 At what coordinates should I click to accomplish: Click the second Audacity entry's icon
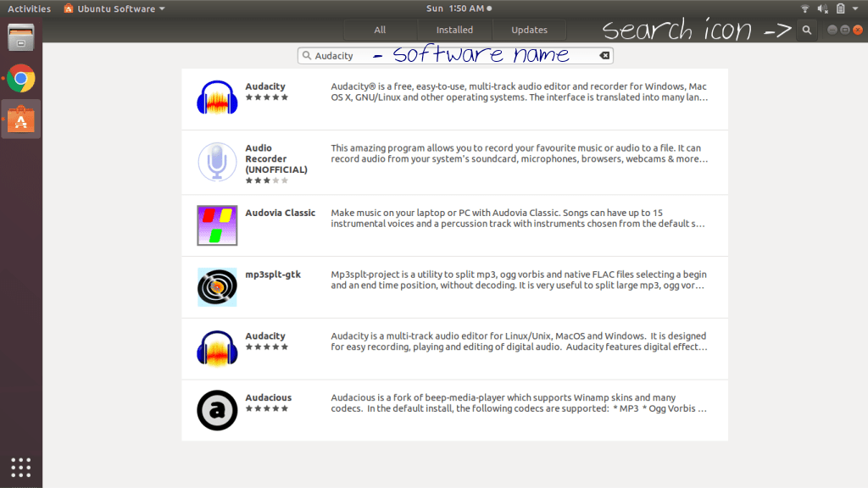tap(217, 348)
